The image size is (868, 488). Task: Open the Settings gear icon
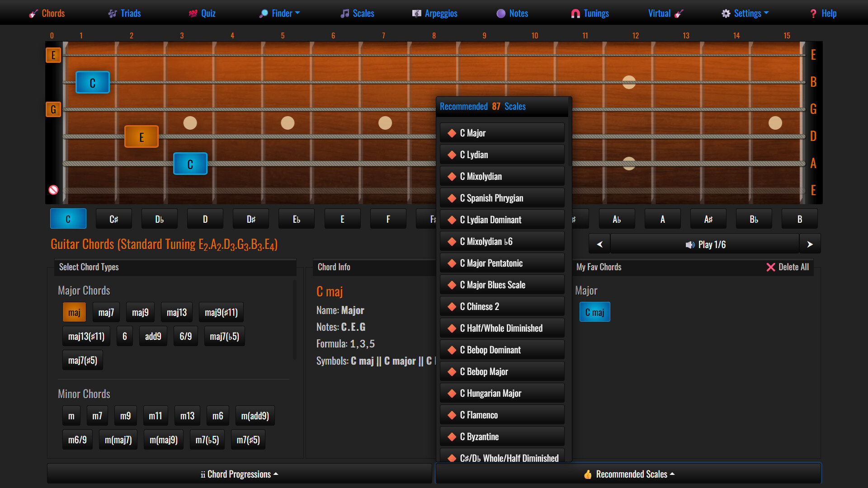tap(725, 13)
